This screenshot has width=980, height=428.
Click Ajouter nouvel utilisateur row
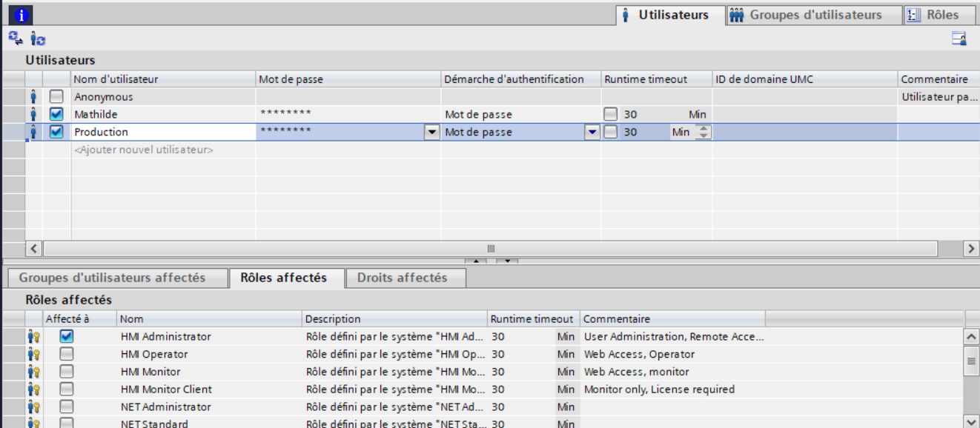click(144, 150)
